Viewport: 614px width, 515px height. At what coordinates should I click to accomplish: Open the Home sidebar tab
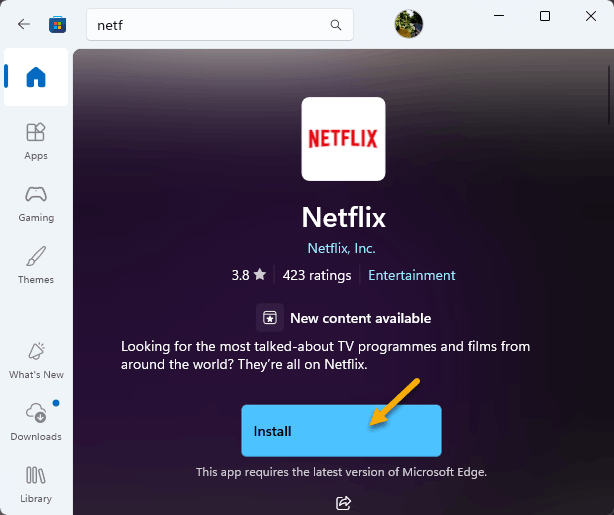(x=36, y=77)
